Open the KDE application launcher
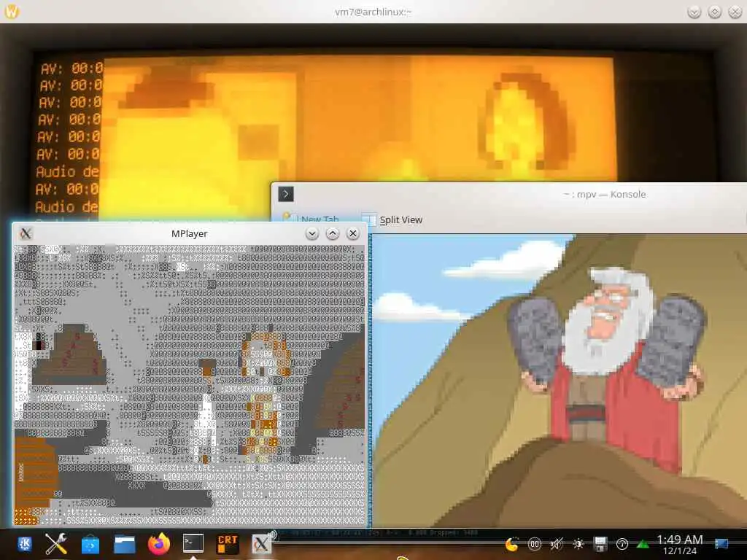This screenshot has height=560, width=747. [24, 544]
